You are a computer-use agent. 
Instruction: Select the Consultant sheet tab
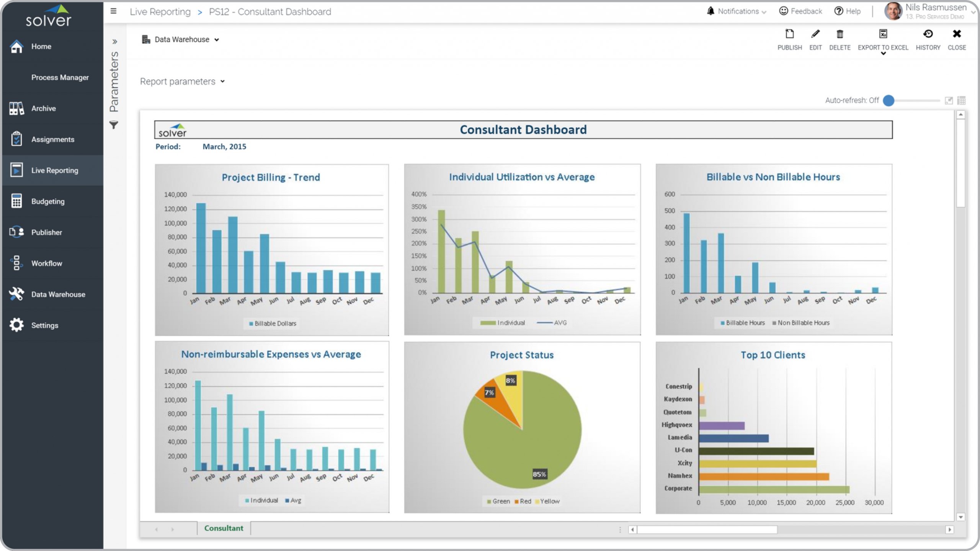[224, 528]
